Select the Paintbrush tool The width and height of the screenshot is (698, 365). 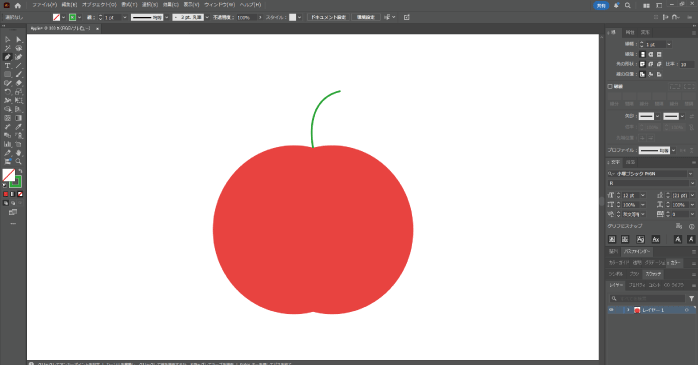pos(19,74)
